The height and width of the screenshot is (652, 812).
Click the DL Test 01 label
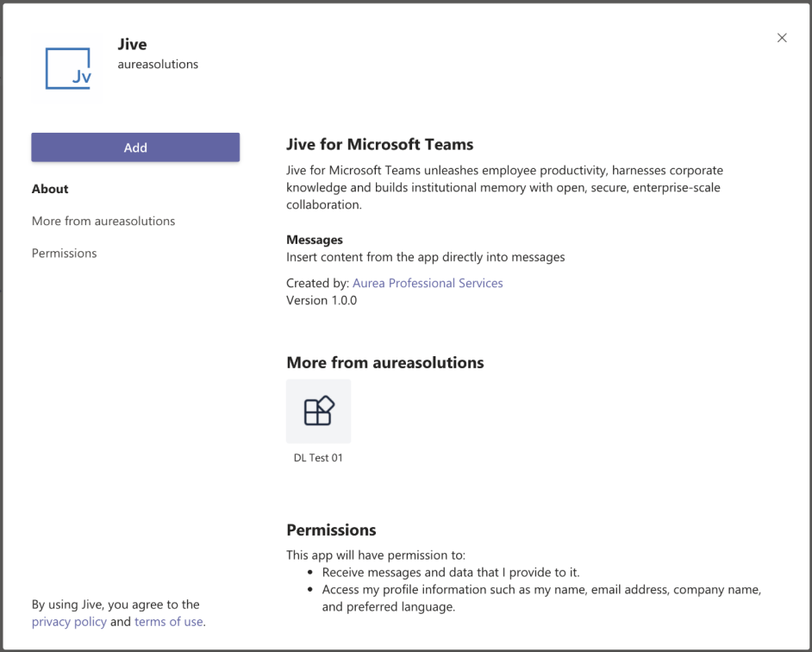[x=318, y=458]
